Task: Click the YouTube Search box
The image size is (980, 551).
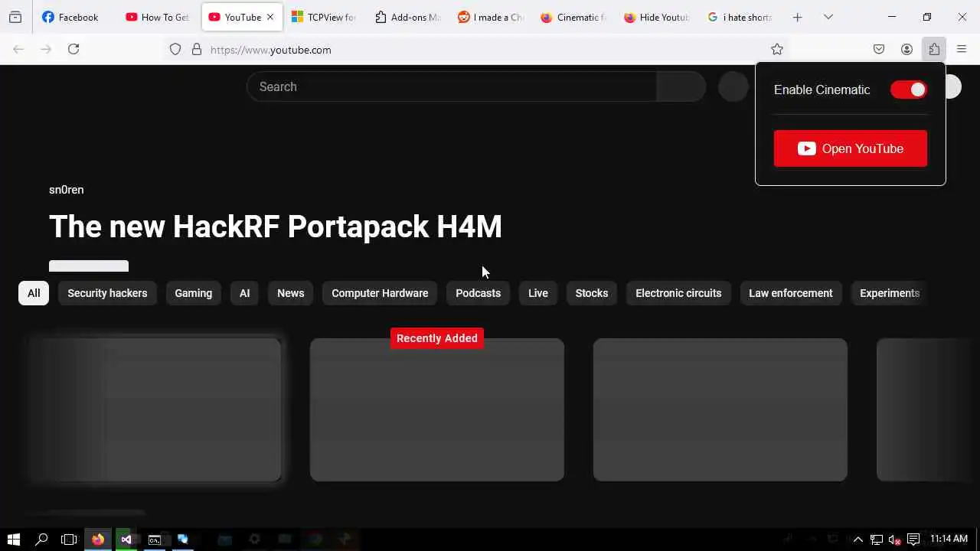Action: point(452,86)
